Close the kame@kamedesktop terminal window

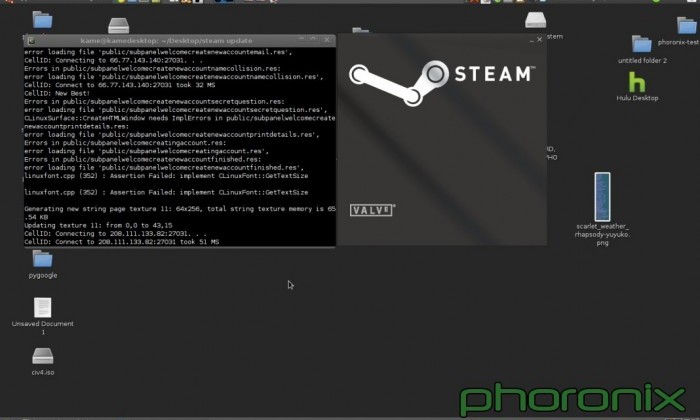tap(327, 40)
